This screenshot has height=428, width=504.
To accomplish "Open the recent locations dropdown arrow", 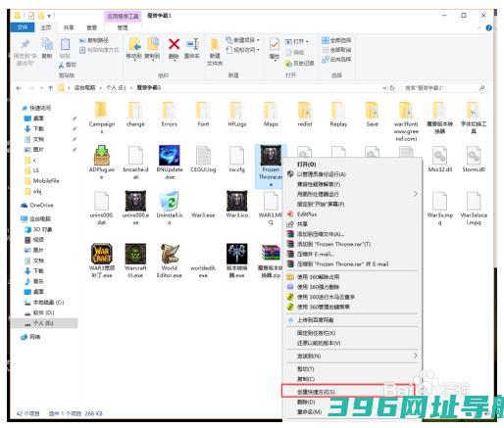I will 41,88.
